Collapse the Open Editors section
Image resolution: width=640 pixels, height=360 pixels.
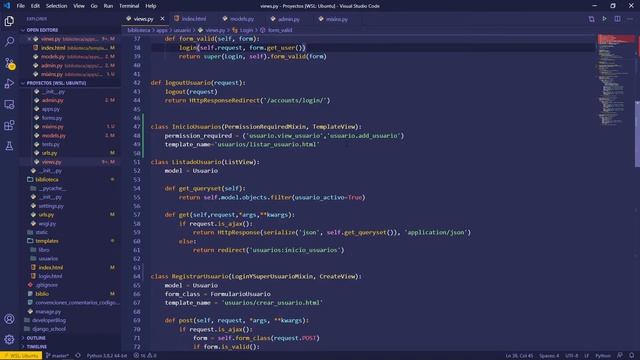(42, 30)
